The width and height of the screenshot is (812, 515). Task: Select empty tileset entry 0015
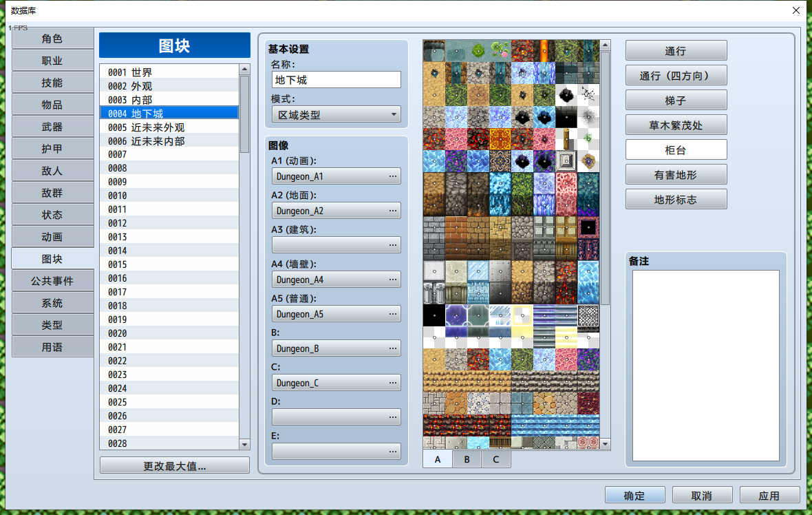pos(169,264)
